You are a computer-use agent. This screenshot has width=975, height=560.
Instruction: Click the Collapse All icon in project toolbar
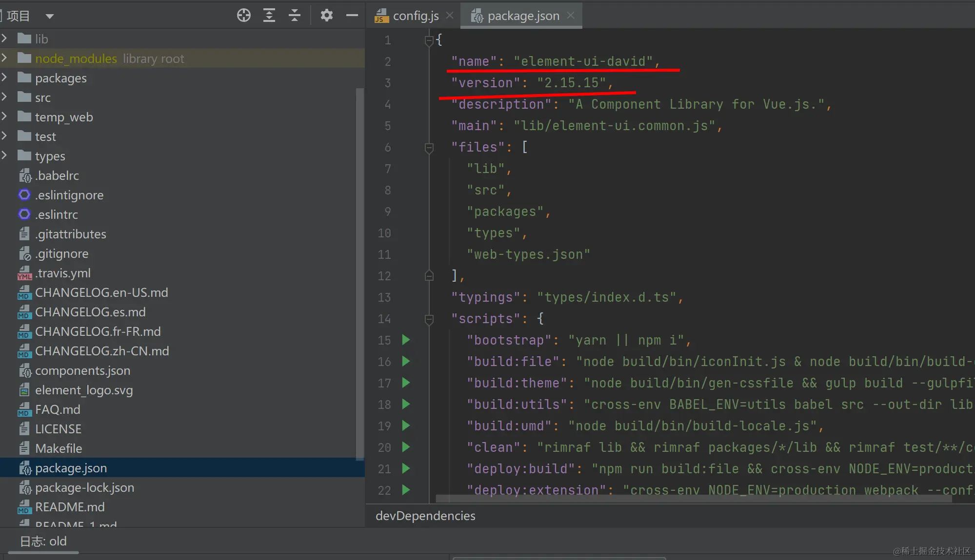point(295,16)
